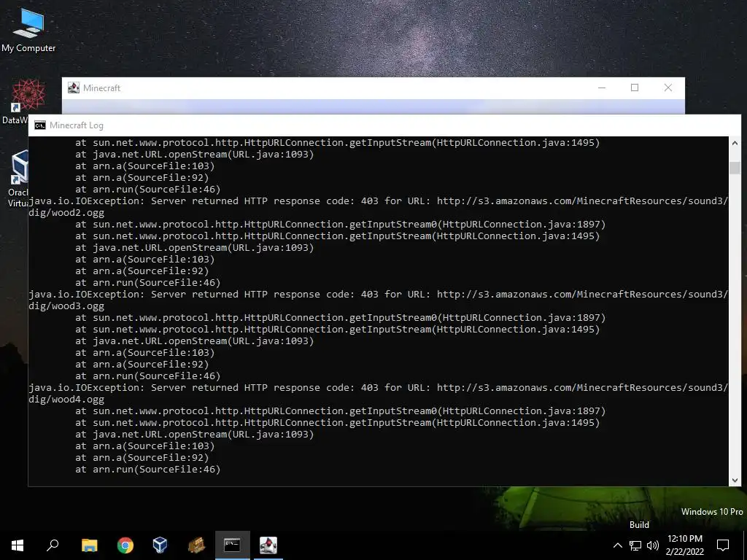Open VirtualBox cube icon in taskbar
747x560 pixels.
(x=160, y=545)
